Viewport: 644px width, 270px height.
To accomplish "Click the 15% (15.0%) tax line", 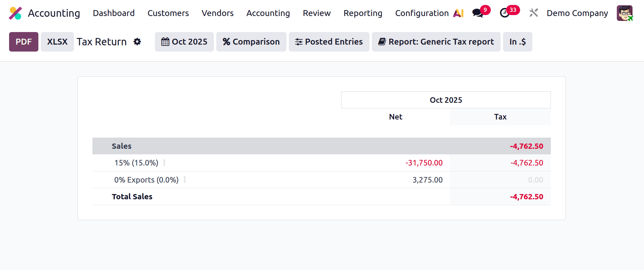I will coord(136,163).
